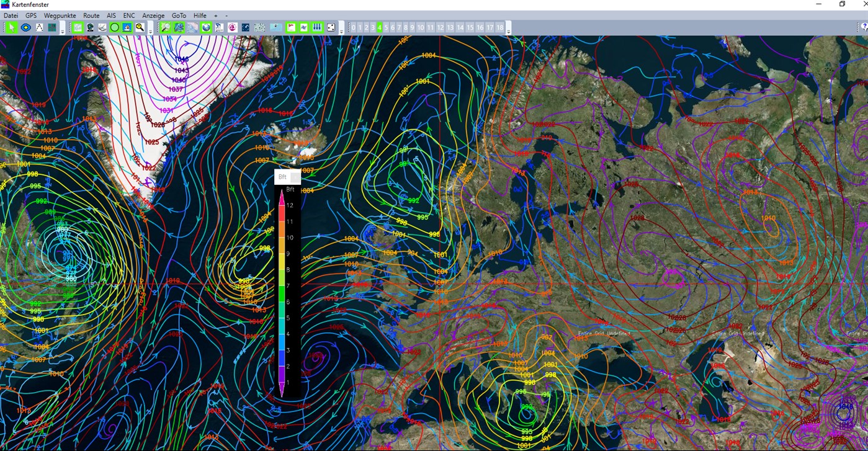This screenshot has width=868, height=451.
Task: Toggle the map layers overlay icon
Action: click(179, 27)
